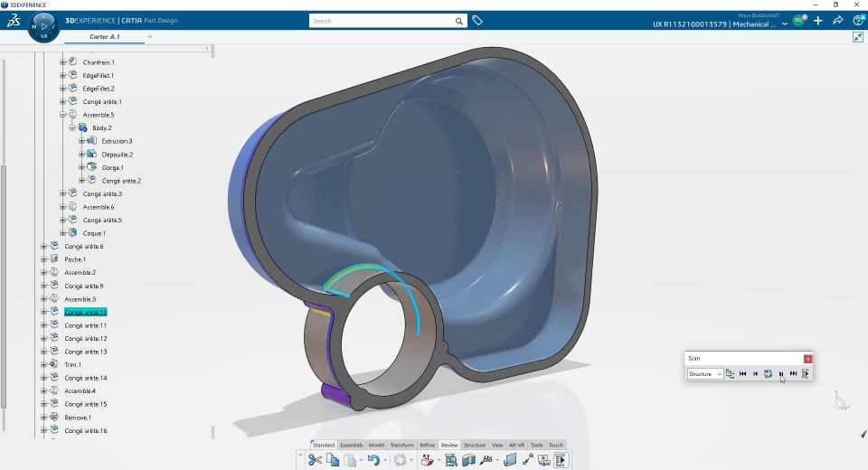Click the tag icon beside search

tap(477, 21)
